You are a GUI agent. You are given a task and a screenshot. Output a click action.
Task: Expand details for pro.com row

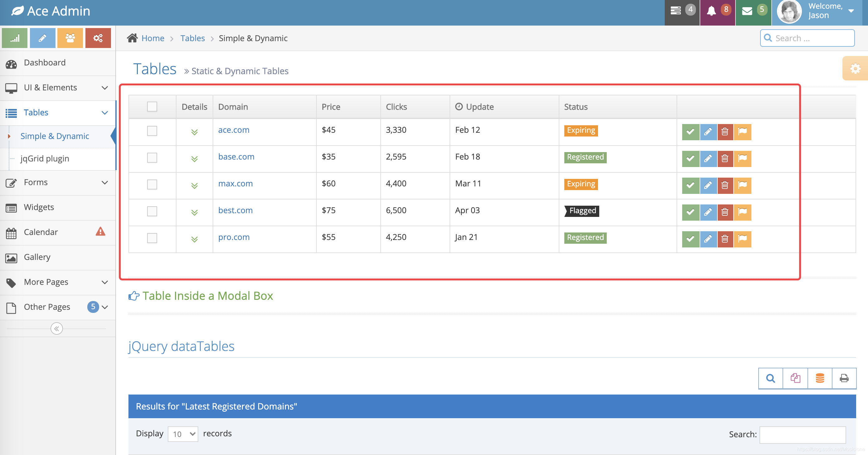pyautogui.click(x=195, y=239)
